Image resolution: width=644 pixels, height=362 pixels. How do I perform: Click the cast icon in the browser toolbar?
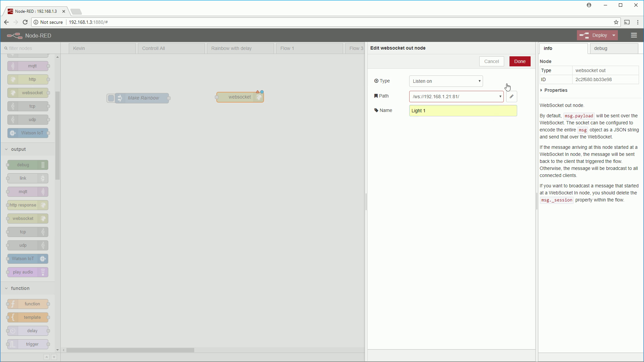(627, 22)
